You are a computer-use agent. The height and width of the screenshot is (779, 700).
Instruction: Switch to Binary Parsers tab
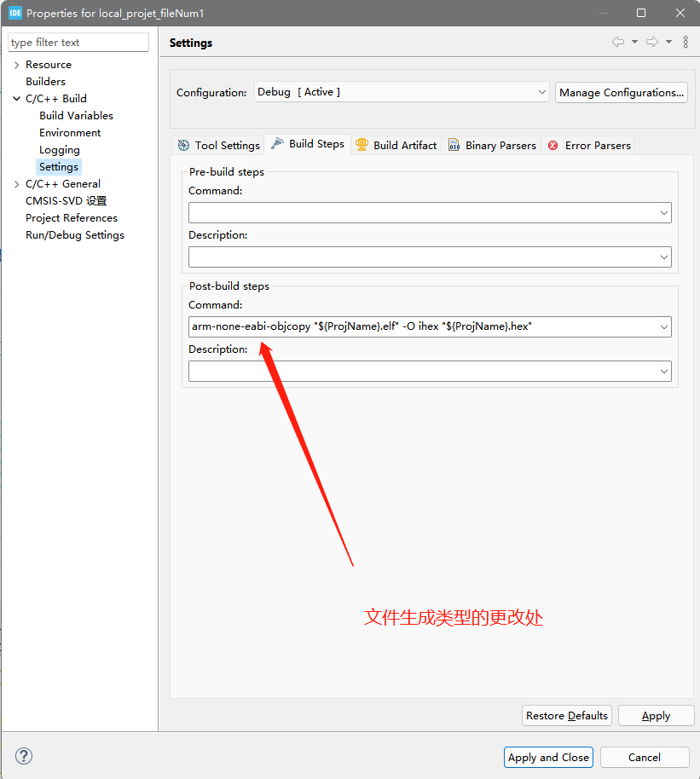[x=492, y=145]
